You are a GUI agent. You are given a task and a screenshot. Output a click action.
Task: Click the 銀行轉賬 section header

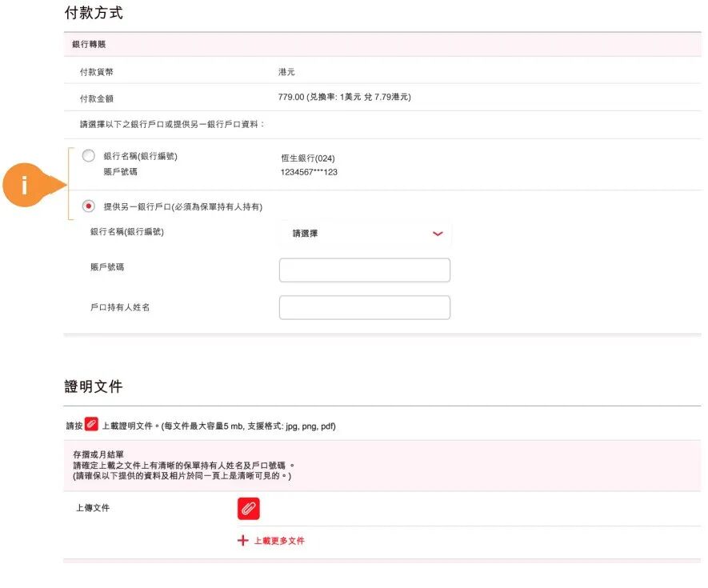tap(88, 44)
